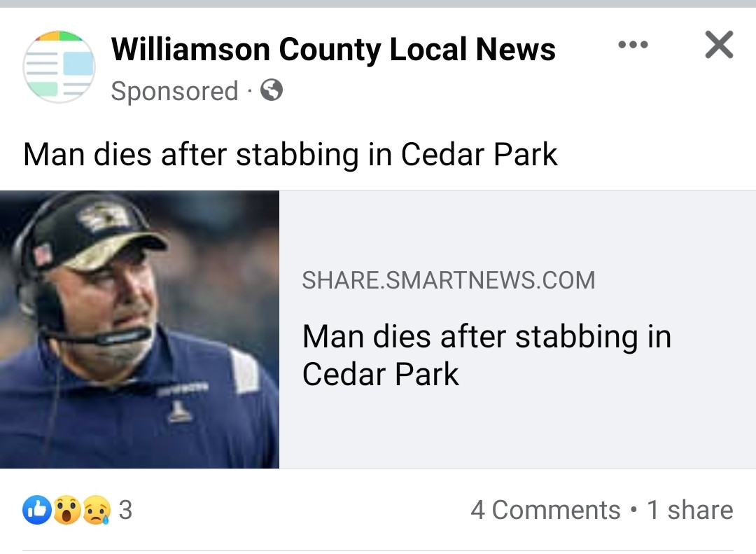Click the football coach article thumbnail
This screenshot has height=554, width=756.
click(x=140, y=328)
